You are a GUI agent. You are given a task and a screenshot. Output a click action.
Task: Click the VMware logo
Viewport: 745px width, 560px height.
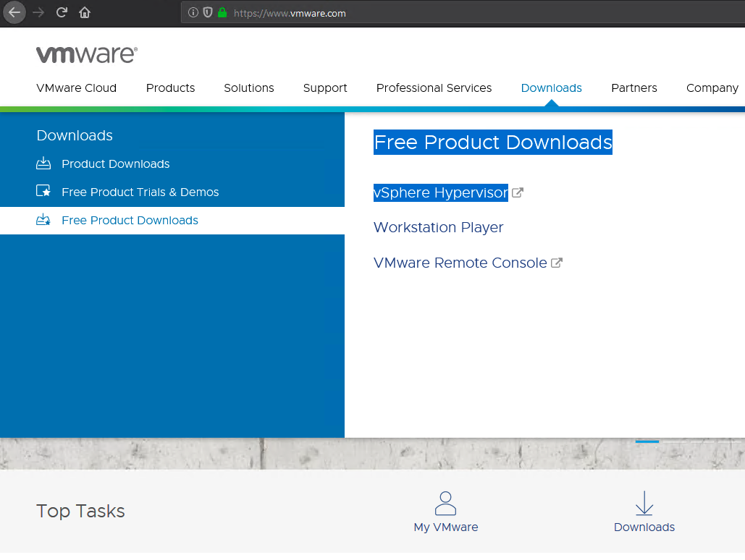(86, 55)
